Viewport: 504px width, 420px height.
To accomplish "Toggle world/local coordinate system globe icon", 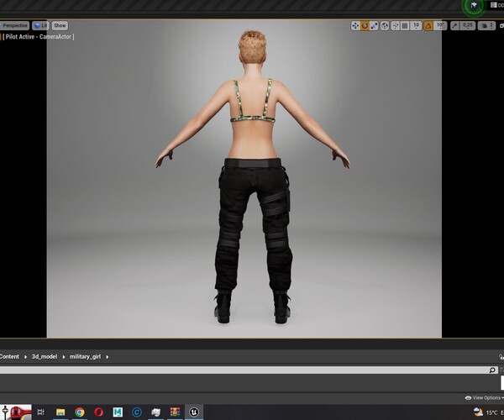I will (385, 26).
